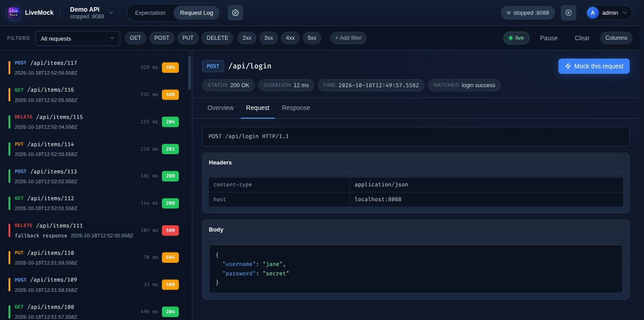
Task: Click Mock this request button
Action: click(594, 66)
